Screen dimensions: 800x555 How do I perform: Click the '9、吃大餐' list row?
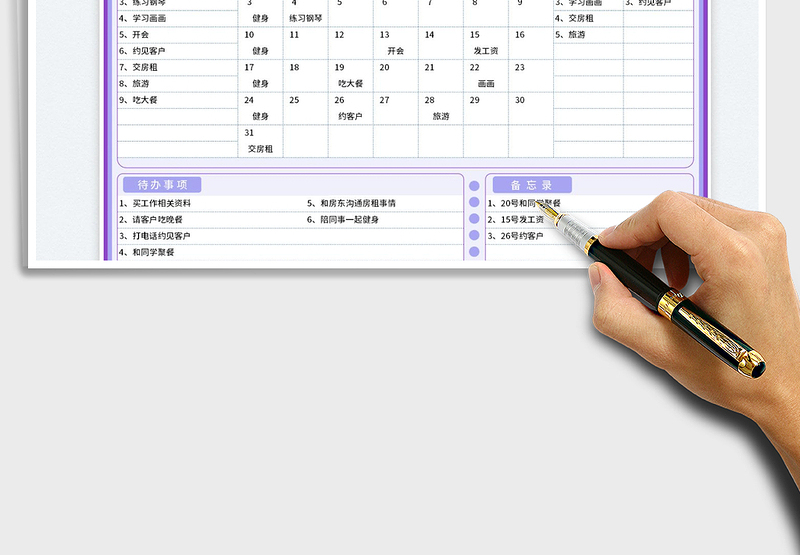(178, 100)
